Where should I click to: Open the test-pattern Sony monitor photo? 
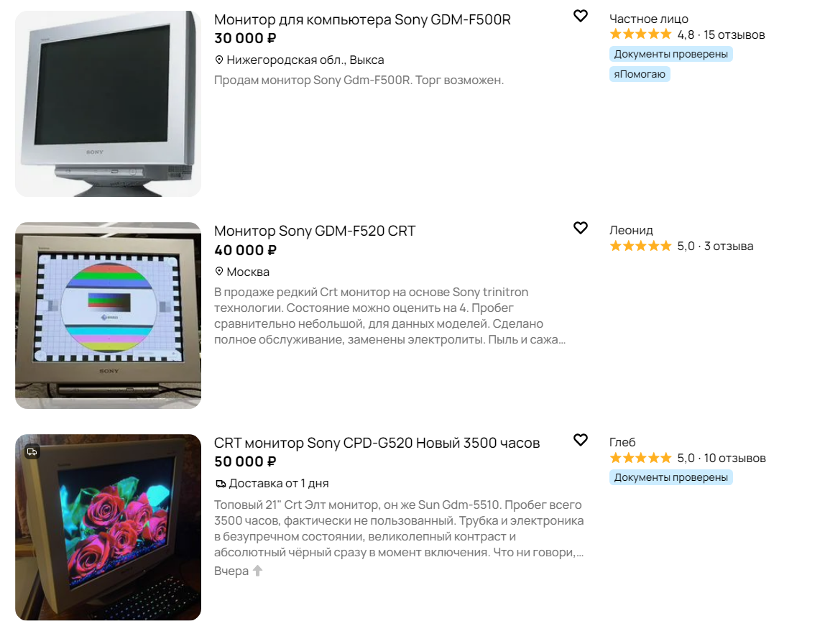tap(108, 316)
